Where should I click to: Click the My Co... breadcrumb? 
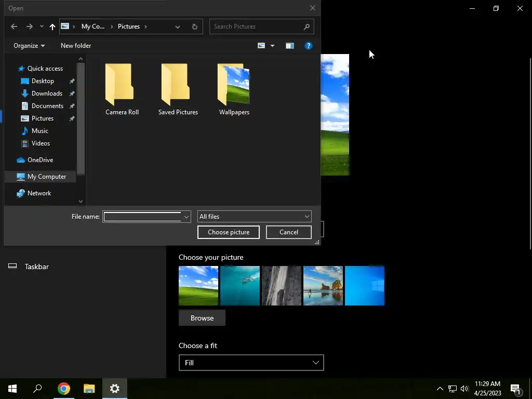coord(92,26)
